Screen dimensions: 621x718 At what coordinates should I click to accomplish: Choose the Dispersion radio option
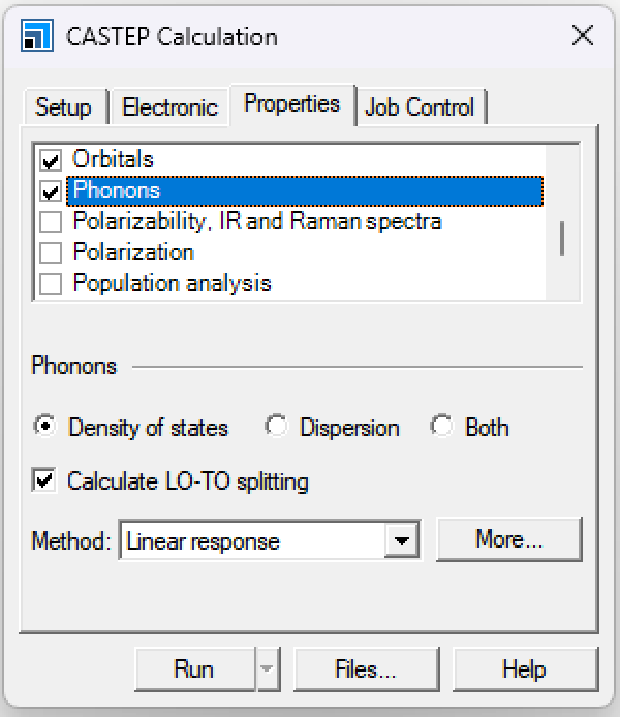tap(276, 427)
